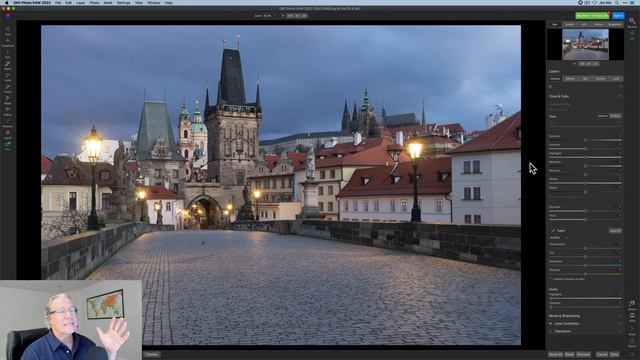Screen dimensions: 640x360
Task: Select the View tool
Action: coord(7,146)
